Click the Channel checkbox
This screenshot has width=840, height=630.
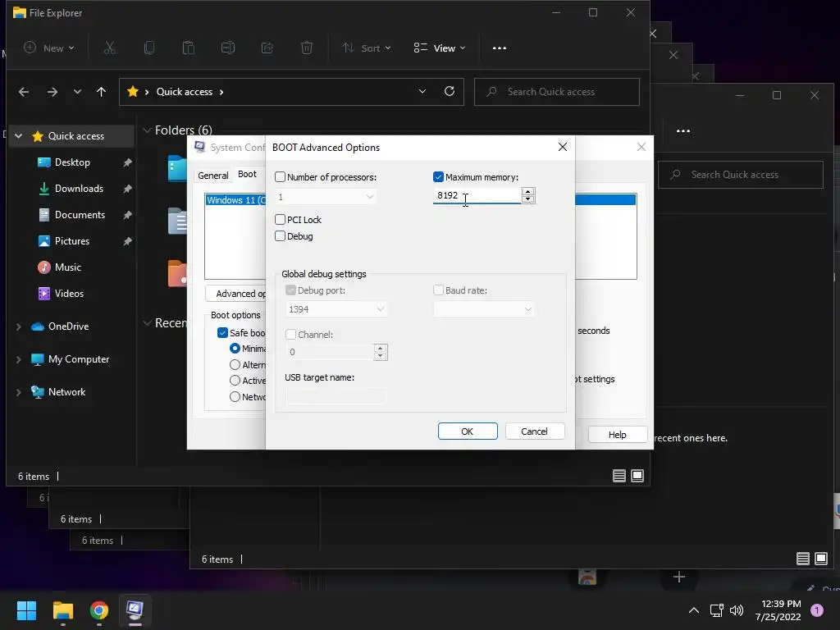(x=291, y=335)
